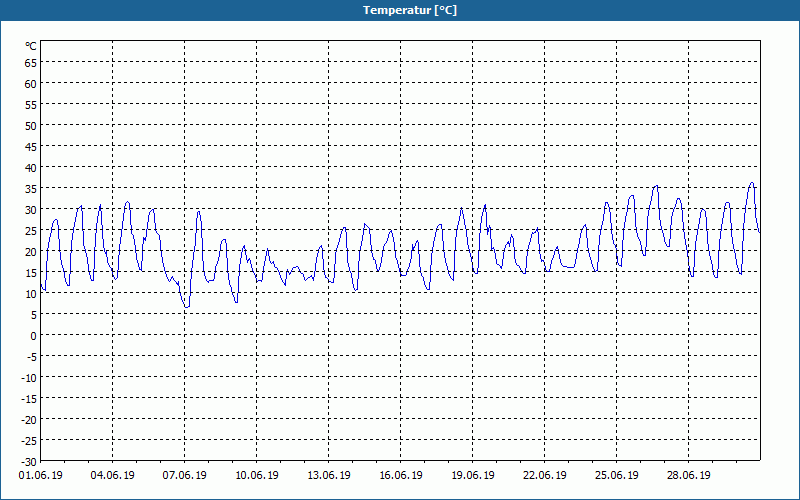Viewport: 800px width, 500px height.
Task: Click the 04.06.19 date label
Action: tap(113, 476)
